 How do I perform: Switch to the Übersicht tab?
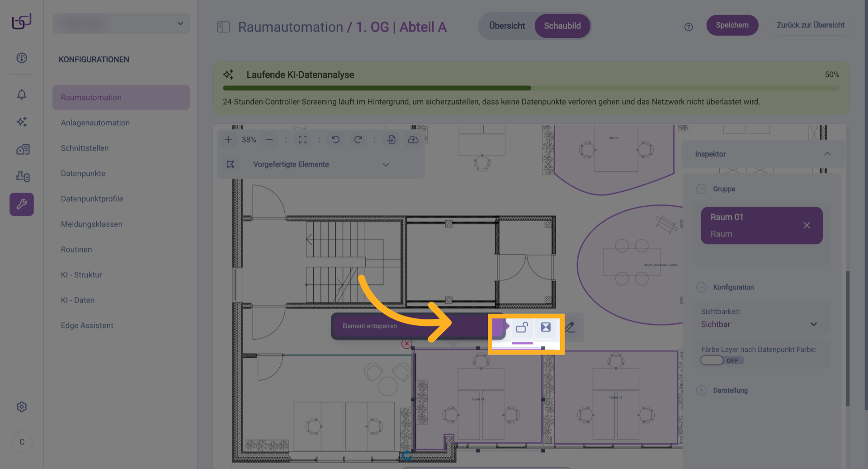[507, 26]
